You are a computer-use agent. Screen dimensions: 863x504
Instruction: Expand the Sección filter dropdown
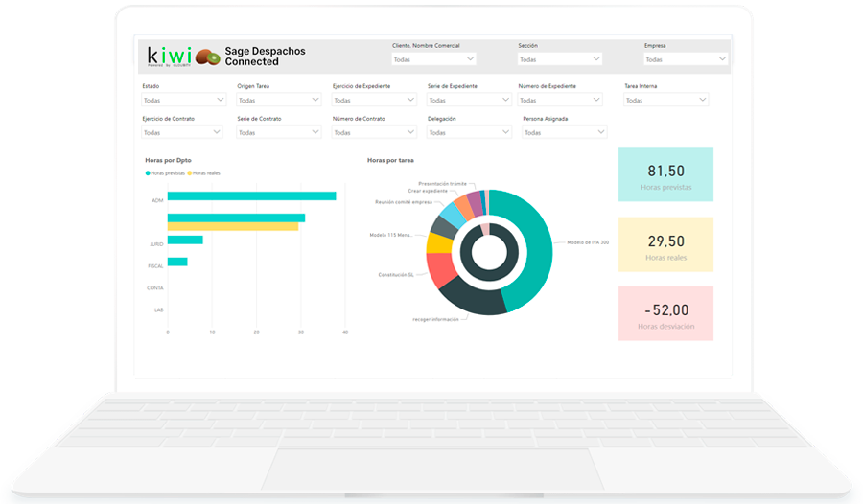tap(559, 59)
